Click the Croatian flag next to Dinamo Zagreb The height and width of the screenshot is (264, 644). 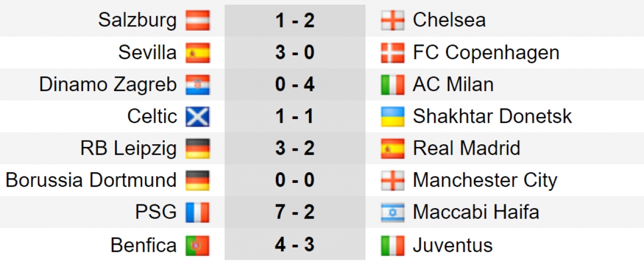(198, 85)
